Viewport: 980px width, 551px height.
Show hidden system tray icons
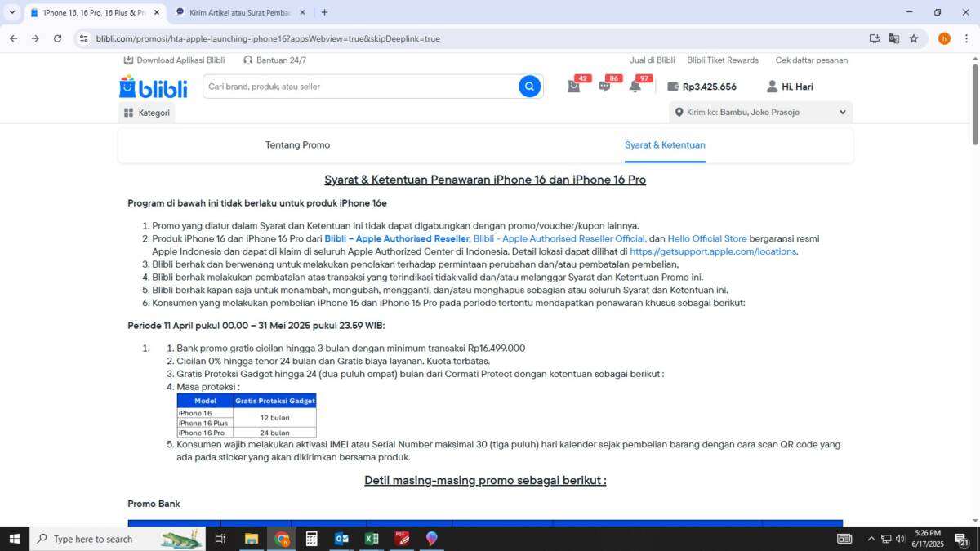tap(871, 539)
